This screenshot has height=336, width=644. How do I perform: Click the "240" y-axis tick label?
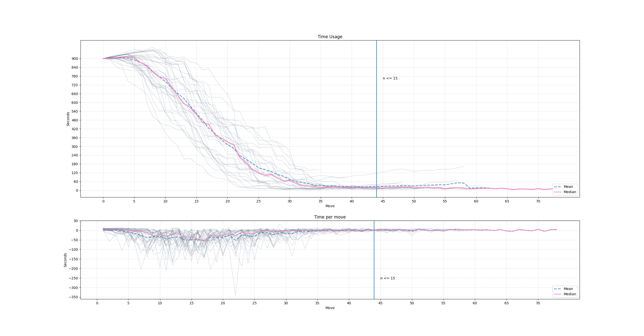(x=75, y=155)
